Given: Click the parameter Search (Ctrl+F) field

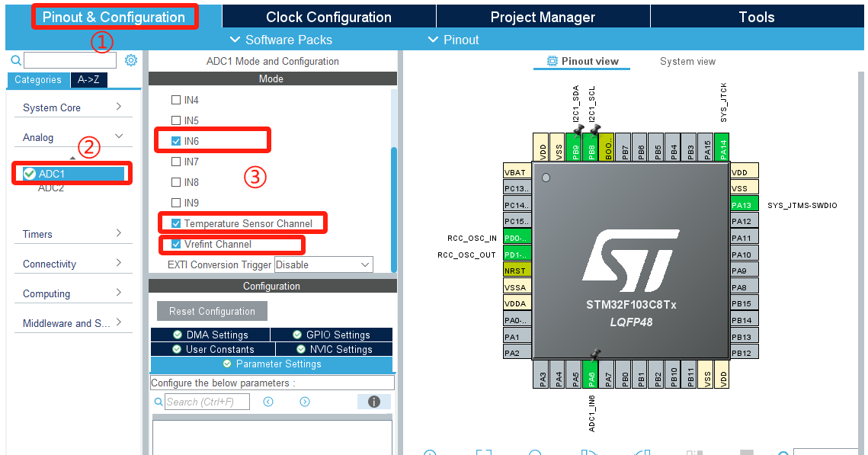Looking at the screenshot, I should (x=207, y=402).
